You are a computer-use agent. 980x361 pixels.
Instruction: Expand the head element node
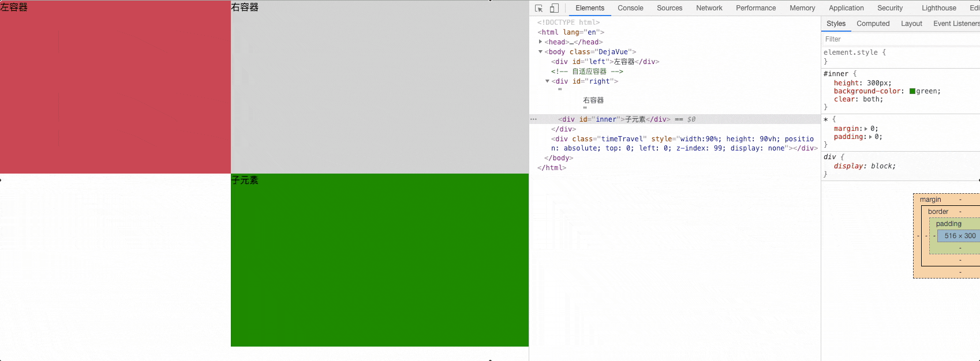tap(541, 42)
